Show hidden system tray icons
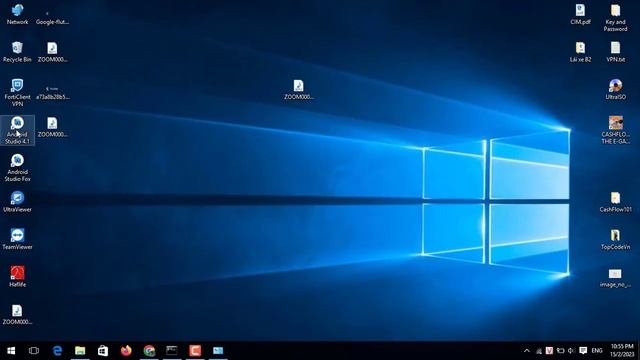Screen dimensions: 640x360 (x=527, y=351)
